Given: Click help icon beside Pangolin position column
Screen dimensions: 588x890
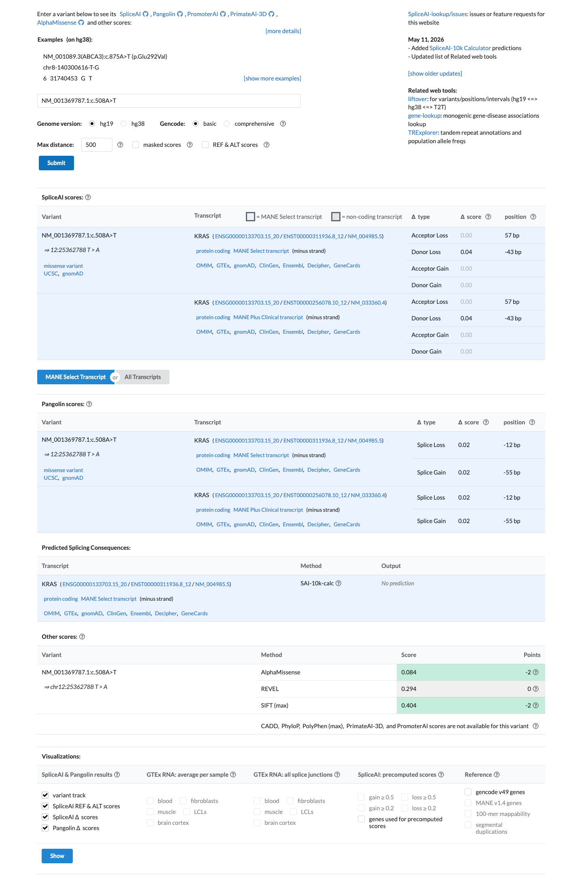Looking at the screenshot, I should (532, 422).
